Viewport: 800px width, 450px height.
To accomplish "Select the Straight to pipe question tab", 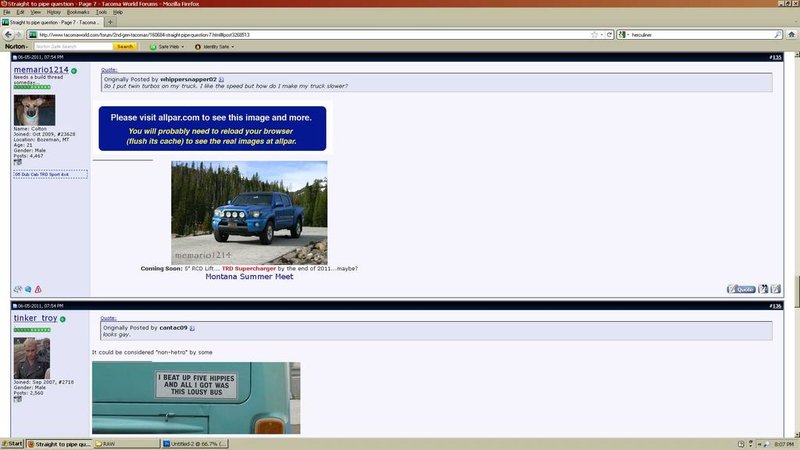I will point(52,22).
